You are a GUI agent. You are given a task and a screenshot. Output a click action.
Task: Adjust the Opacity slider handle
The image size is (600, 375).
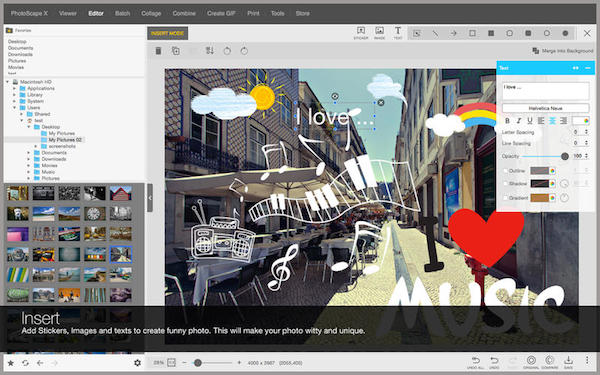(565, 156)
